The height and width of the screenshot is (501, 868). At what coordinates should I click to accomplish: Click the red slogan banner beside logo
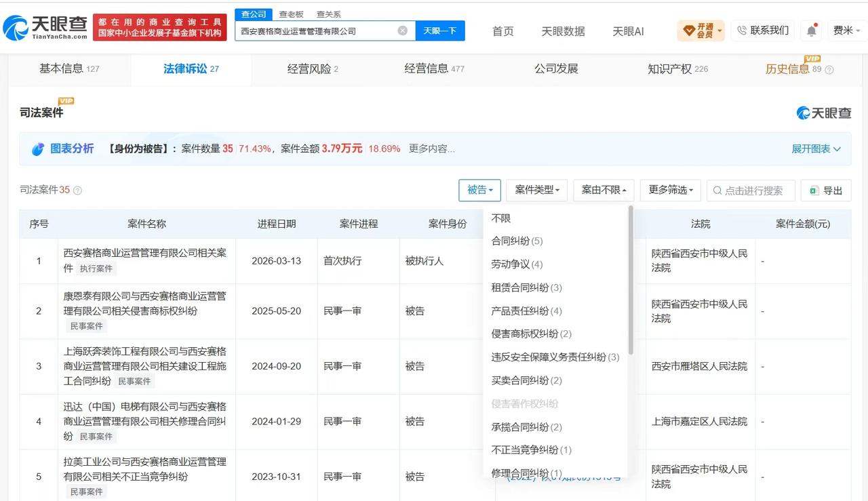tap(161, 28)
